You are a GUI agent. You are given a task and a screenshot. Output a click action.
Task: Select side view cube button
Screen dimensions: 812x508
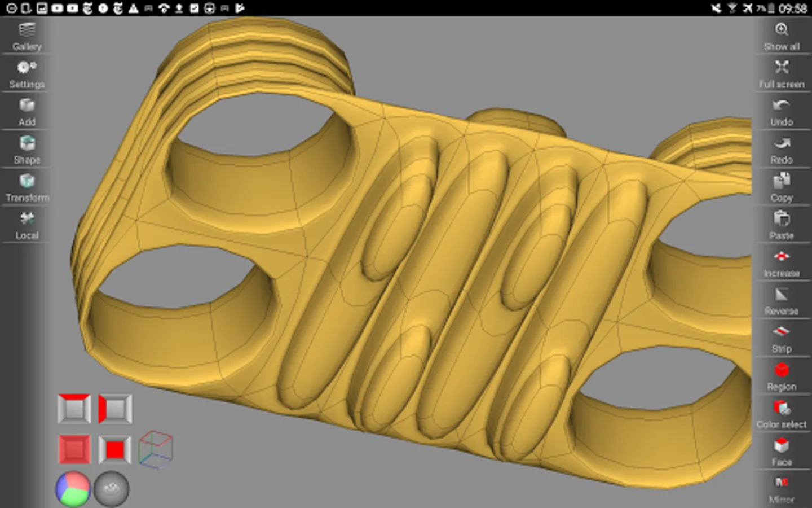(115, 409)
